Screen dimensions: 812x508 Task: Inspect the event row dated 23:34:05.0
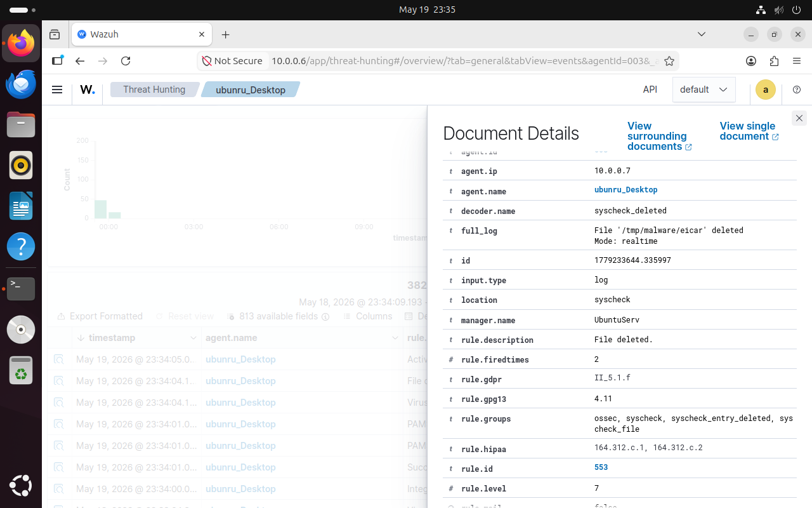click(59, 359)
